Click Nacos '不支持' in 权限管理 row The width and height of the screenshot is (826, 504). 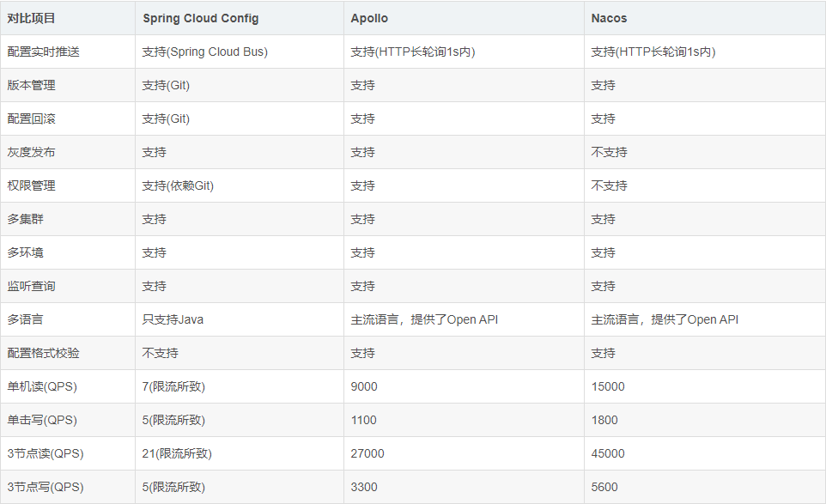tap(609, 185)
